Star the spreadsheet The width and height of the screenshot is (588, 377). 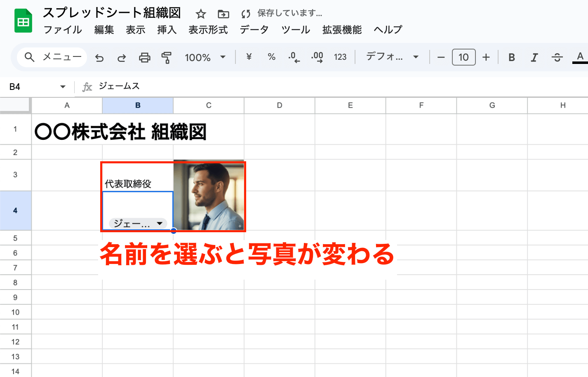point(201,14)
